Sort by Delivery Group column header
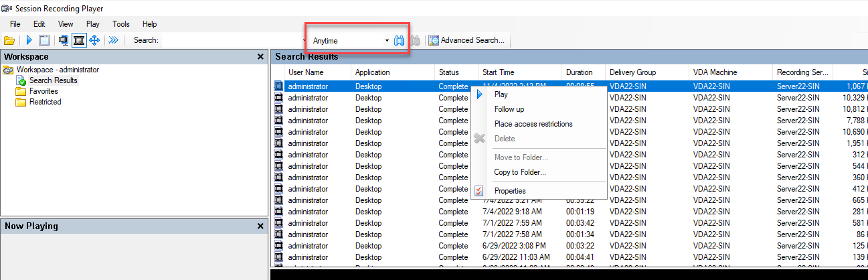The width and height of the screenshot is (868, 280). pyautogui.click(x=646, y=72)
